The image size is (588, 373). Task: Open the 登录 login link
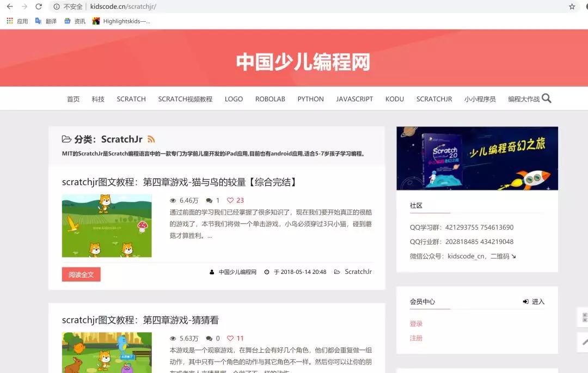point(416,322)
